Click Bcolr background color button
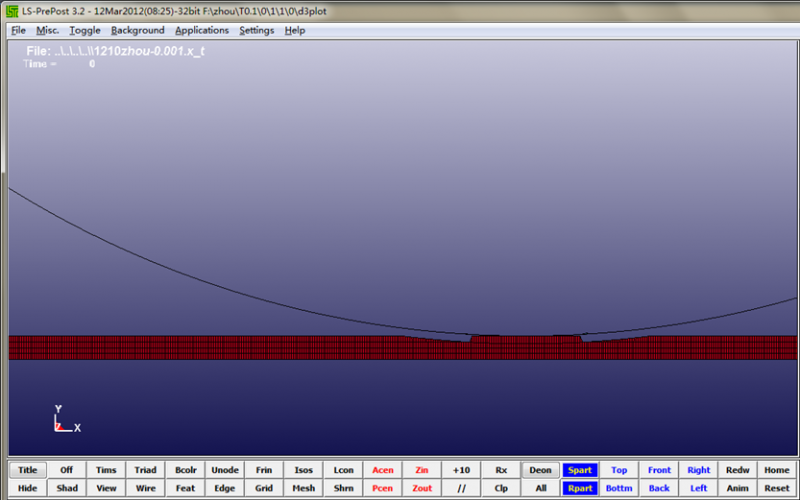This screenshot has width=800, height=500. pyautogui.click(x=185, y=470)
